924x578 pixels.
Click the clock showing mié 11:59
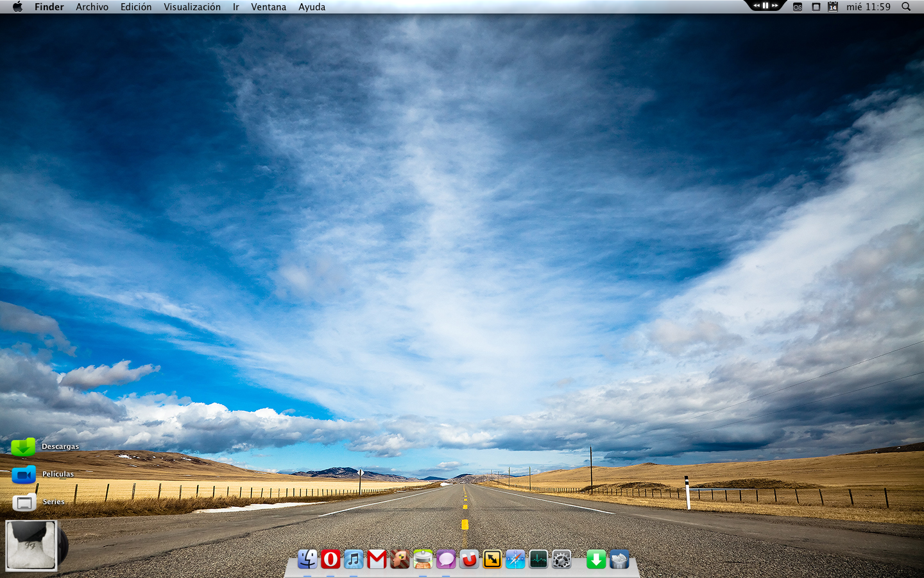(868, 6)
